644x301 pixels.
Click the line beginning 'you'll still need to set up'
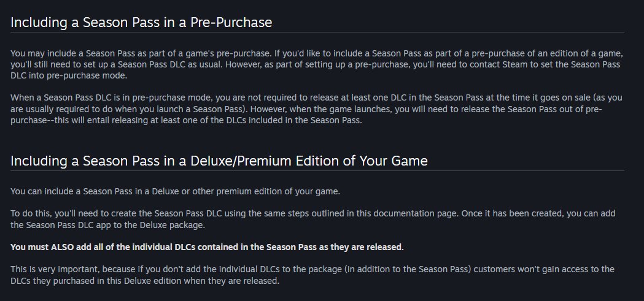point(316,65)
